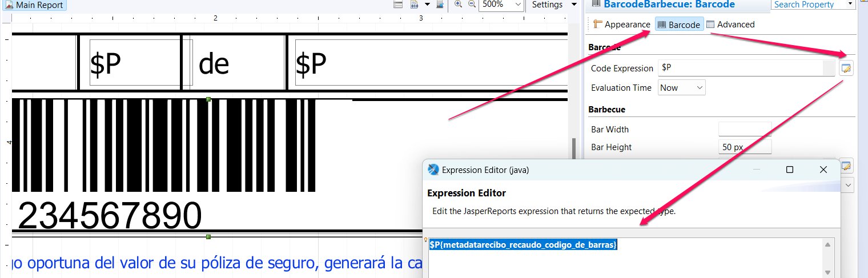The image size is (868, 278).
Task: Open the Advanced properties tab
Action: point(730,25)
